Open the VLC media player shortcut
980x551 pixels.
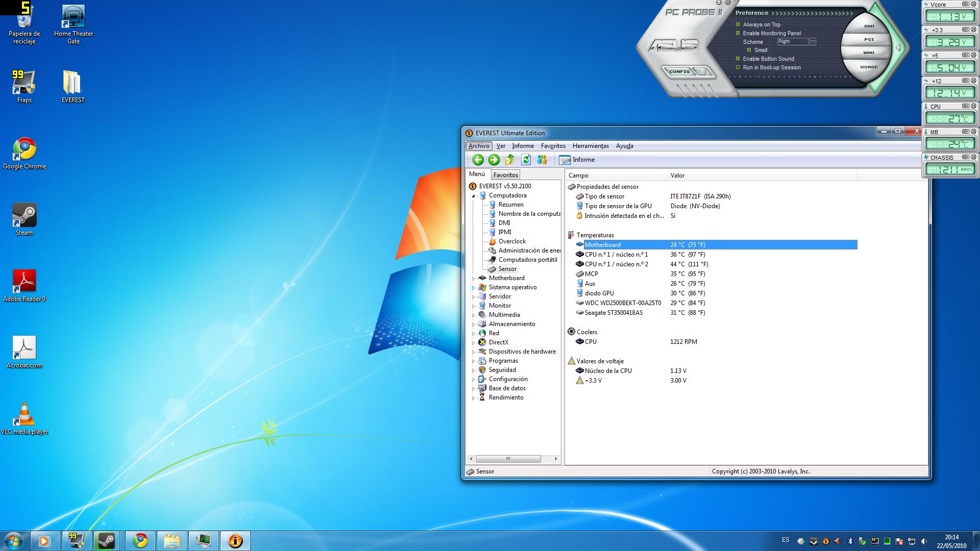pyautogui.click(x=24, y=418)
